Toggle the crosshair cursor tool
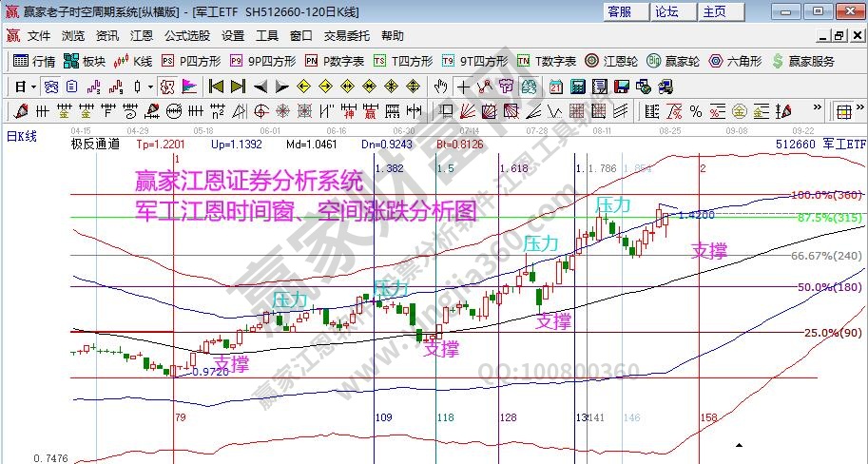Screen dimensions: 868x464 coord(463,87)
